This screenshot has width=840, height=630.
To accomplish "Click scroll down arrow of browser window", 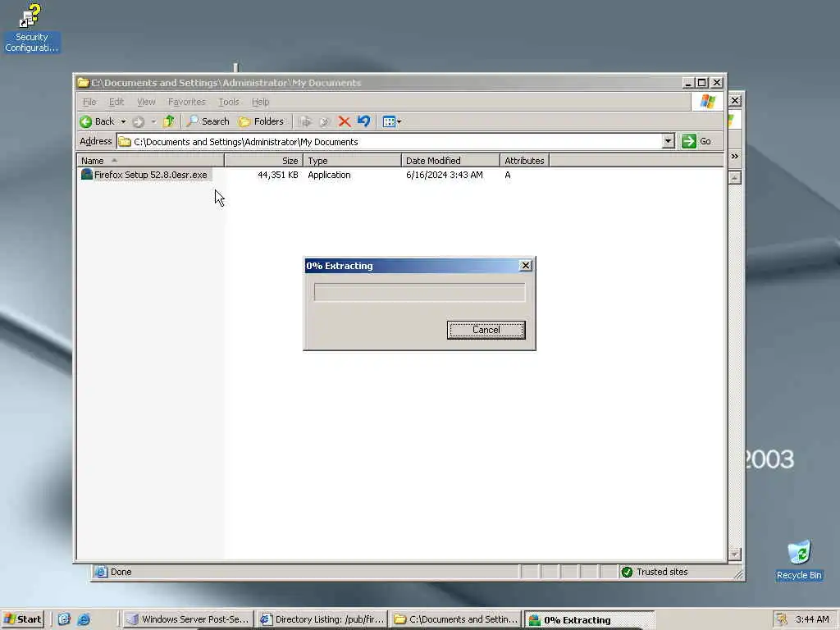I will click(x=734, y=554).
